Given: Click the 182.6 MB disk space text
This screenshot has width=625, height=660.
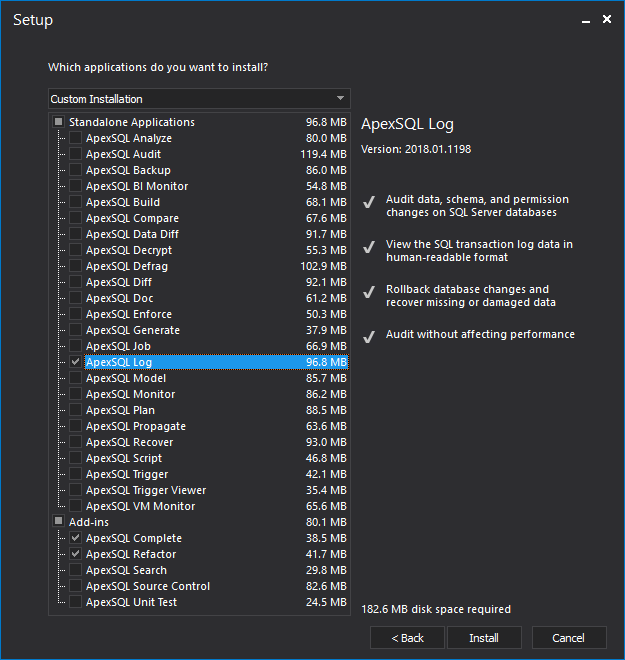Looking at the screenshot, I should [436, 609].
